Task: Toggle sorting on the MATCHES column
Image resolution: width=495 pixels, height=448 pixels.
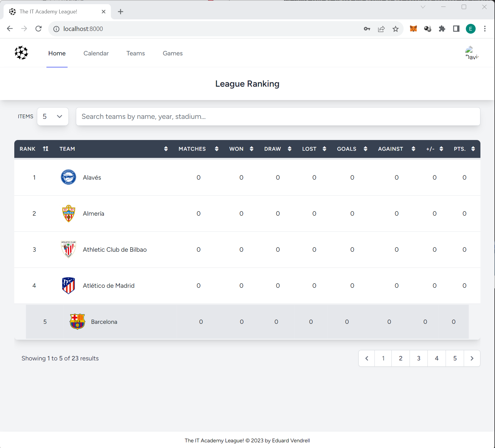Action: pos(217,149)
